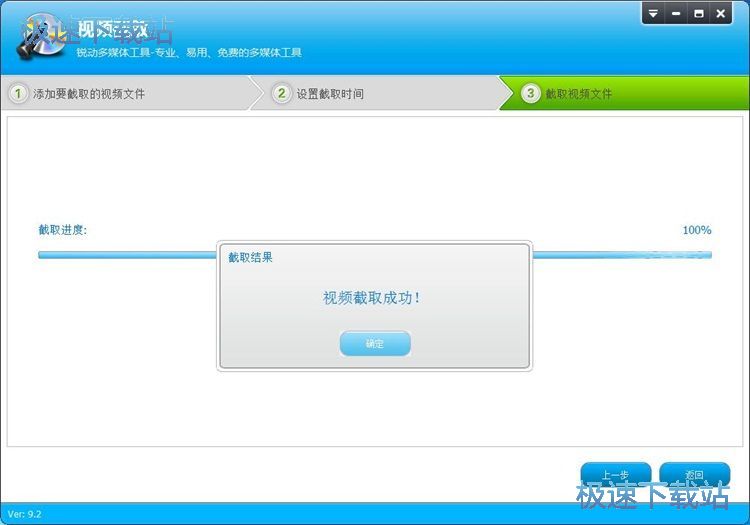Image resolution: width=750 pixels, height=525 pixels.
Task: Click the 截取结果 dialog title
Action: (x=250, y=257)
